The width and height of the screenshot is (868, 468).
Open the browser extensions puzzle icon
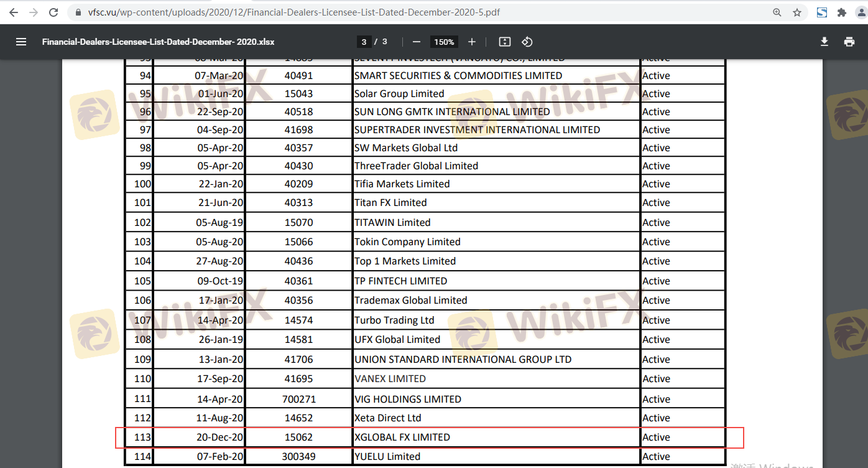(843, 12)
